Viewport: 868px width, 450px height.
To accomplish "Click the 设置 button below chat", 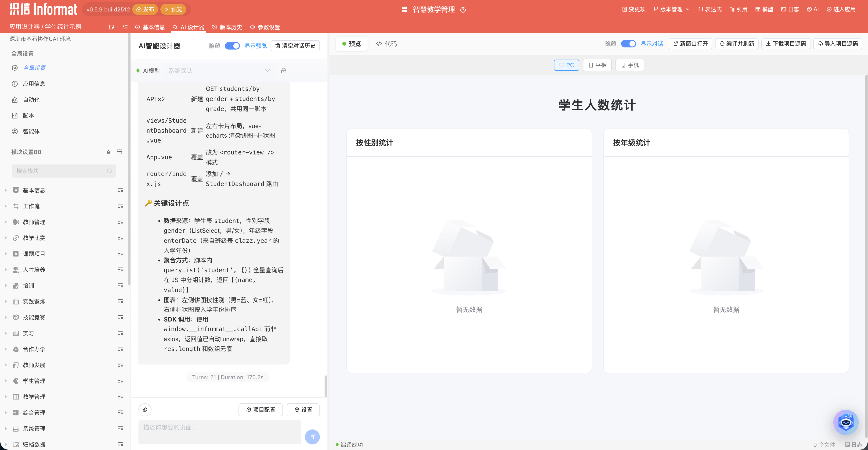I will pyautogui.click(x=303, y=410).
